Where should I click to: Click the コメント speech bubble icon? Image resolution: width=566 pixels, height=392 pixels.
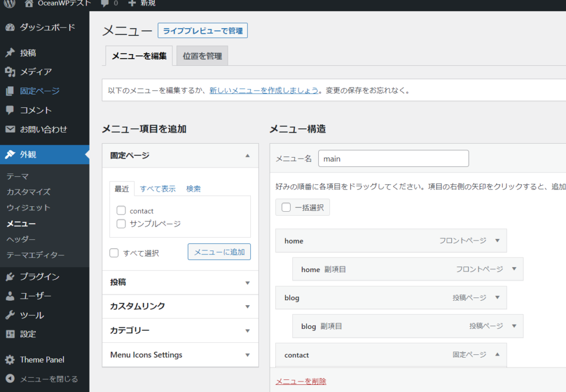point(10,110)
